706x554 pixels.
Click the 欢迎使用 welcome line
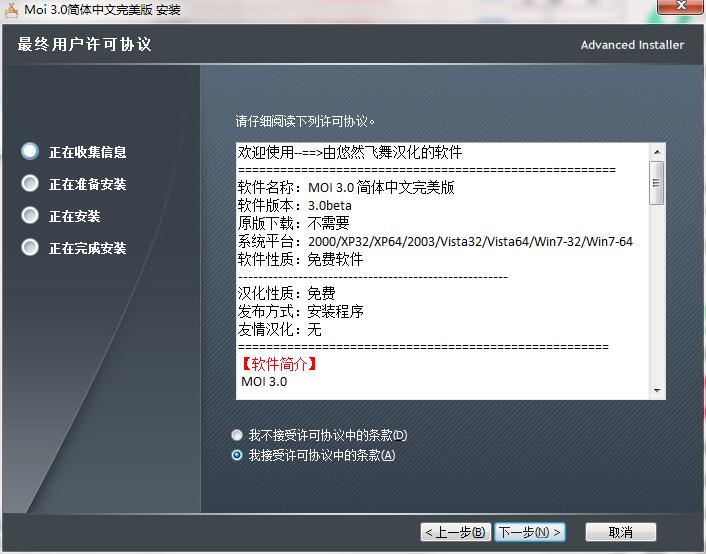coord(350,152)
